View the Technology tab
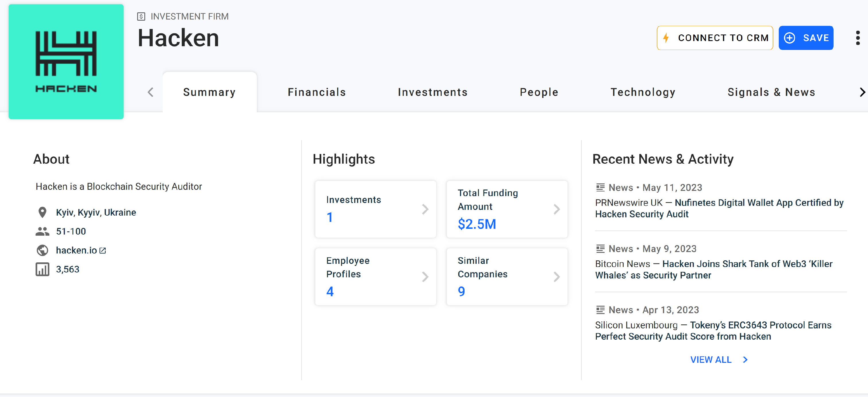The width and height of the screenshot is (868, 397). point(643,92)
